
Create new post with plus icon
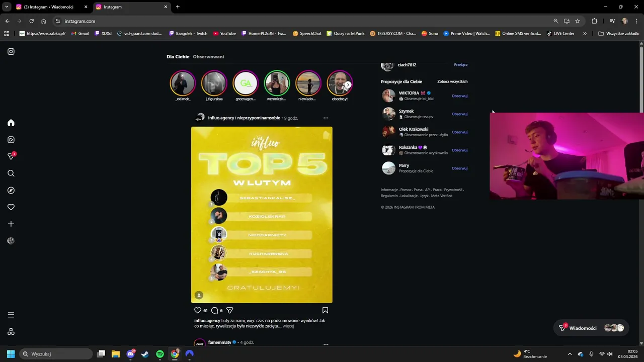[11, 224]
